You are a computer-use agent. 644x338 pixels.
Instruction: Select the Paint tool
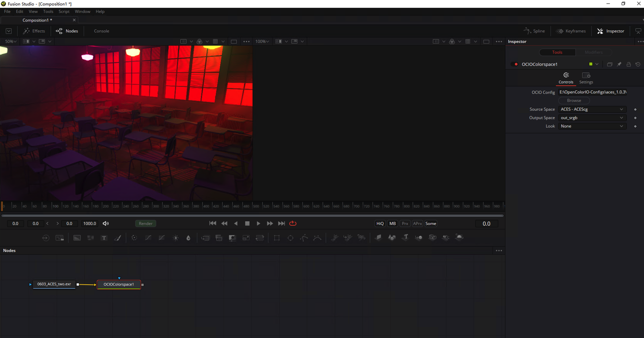click(x=118, y=238)
